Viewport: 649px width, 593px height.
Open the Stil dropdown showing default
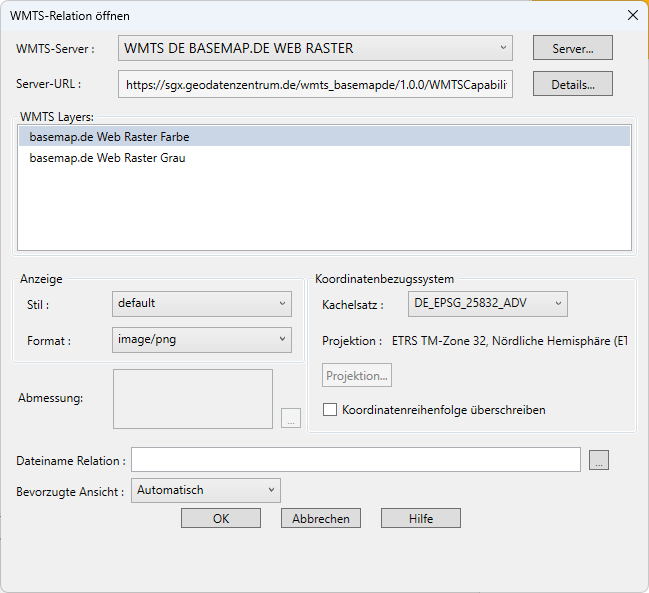[x=202, y=304]
